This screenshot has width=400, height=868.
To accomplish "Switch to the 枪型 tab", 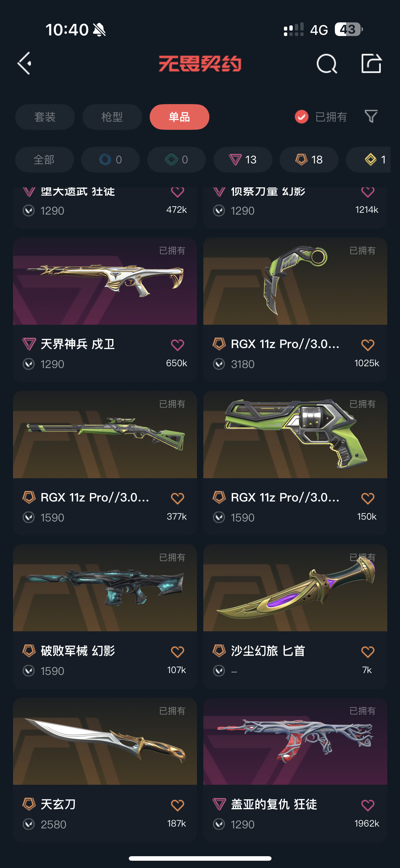I will [x=112, y=117].
